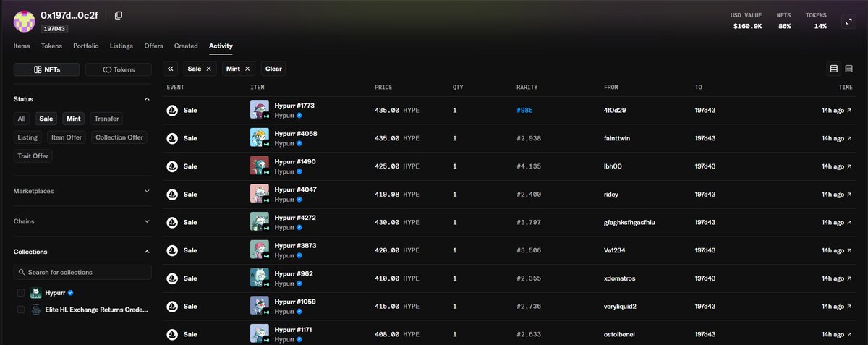868x345 pixels.
Task: Open the Created tab
Action: [x=186, y=46]
